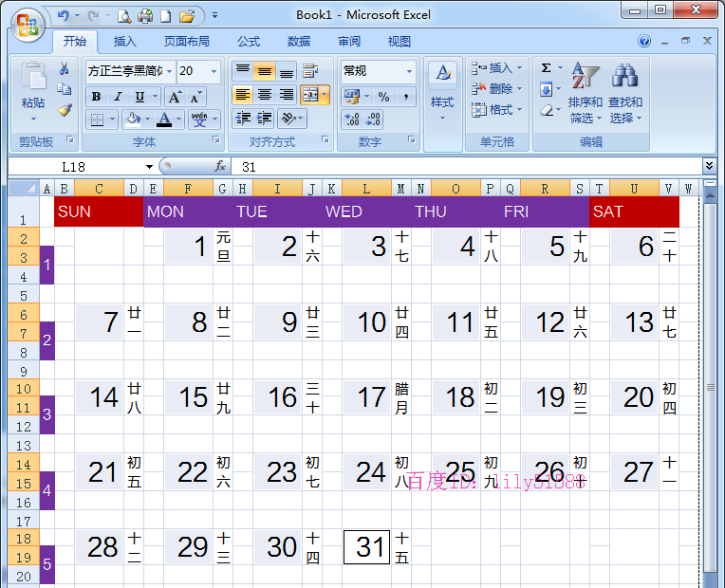Screen dimensions: 725x588
Task: Activate the Format Painter brush
Action: click(x=65, y=110)
